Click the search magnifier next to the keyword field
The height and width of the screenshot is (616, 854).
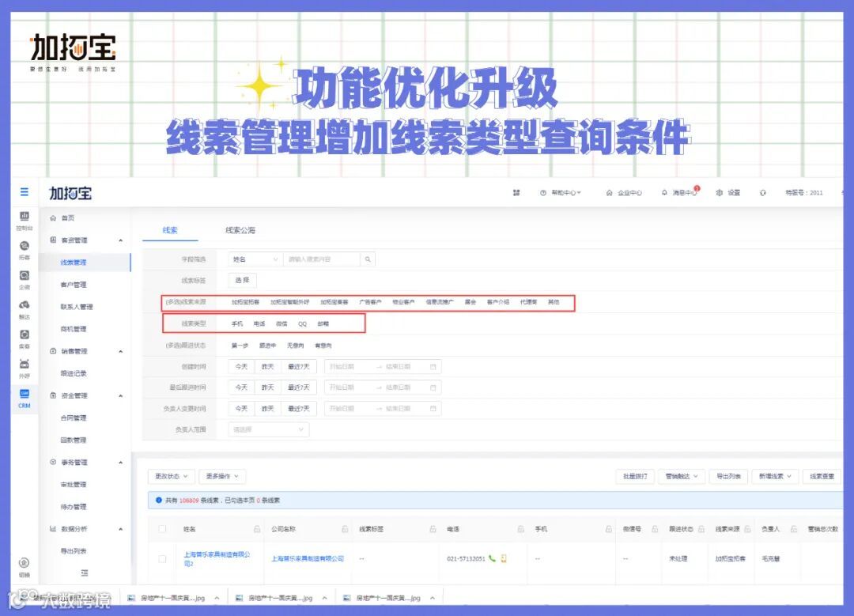(x=368, y=259)
